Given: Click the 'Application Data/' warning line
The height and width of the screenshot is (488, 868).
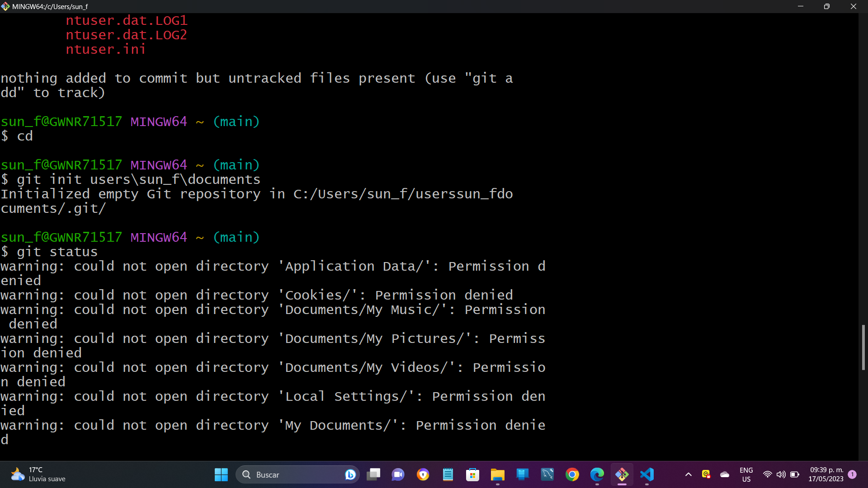Looking at the screenshot, I should point(273,273).
